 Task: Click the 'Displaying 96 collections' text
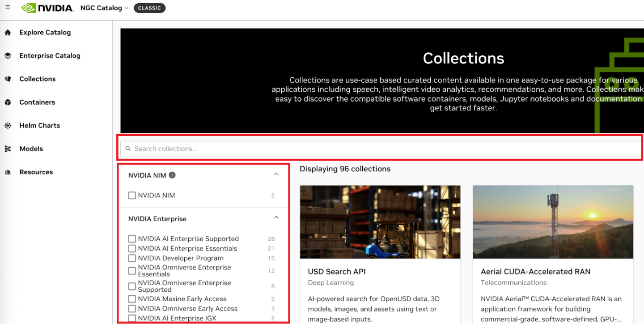click(x=345, y=169)
